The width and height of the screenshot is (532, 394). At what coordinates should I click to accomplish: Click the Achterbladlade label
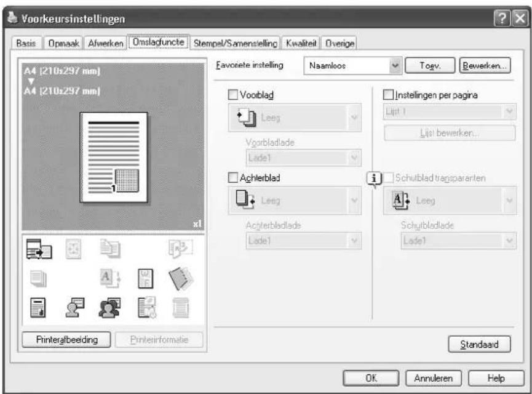coord(273,225)
